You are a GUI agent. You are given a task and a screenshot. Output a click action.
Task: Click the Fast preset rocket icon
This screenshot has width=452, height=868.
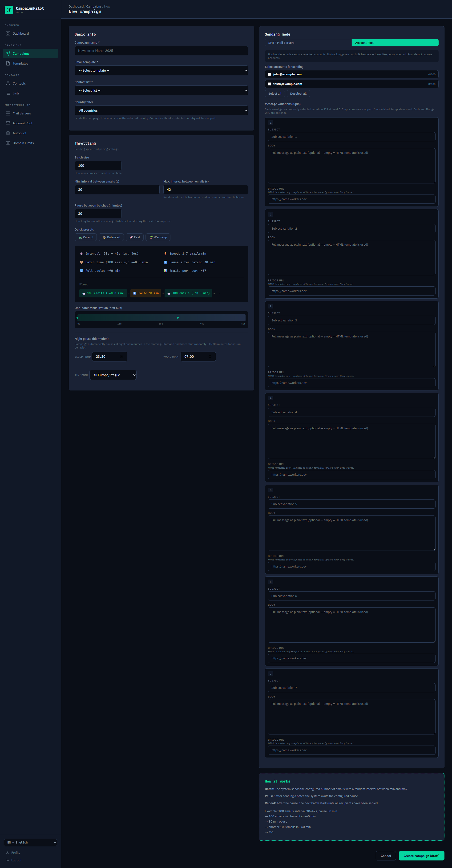click(131, 237)
